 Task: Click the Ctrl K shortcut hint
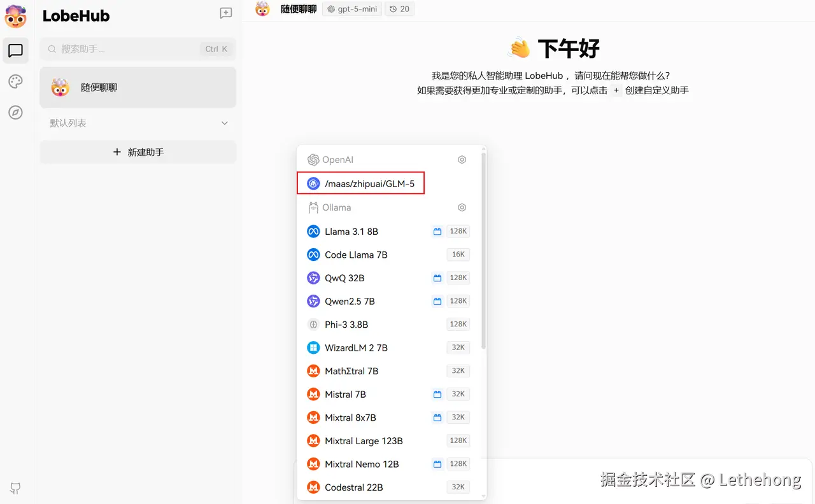click(x=216, y=49)
